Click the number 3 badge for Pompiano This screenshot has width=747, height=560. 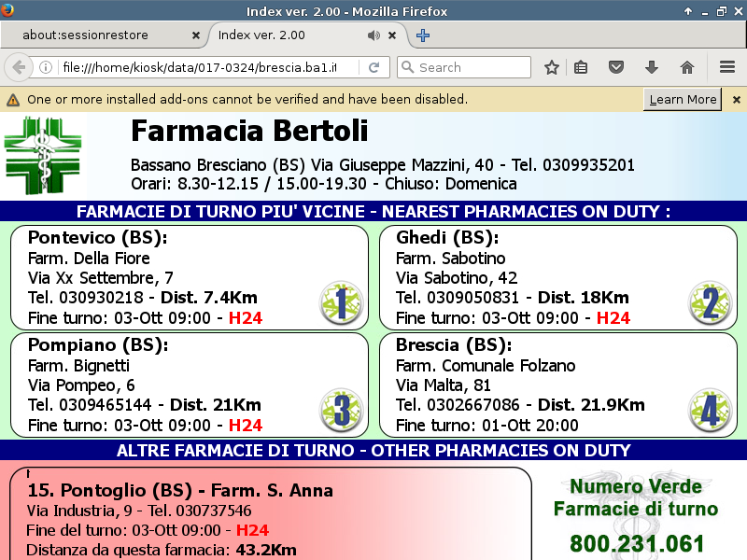(340, 411)
